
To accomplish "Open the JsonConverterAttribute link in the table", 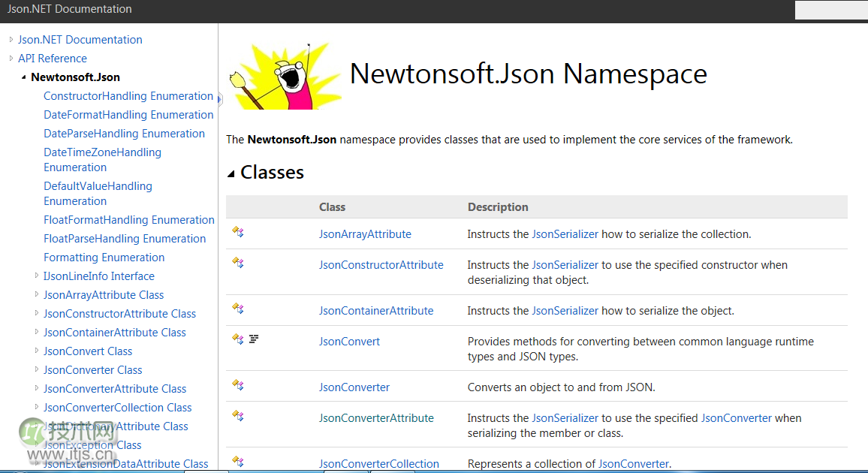I will pos(376,418).
